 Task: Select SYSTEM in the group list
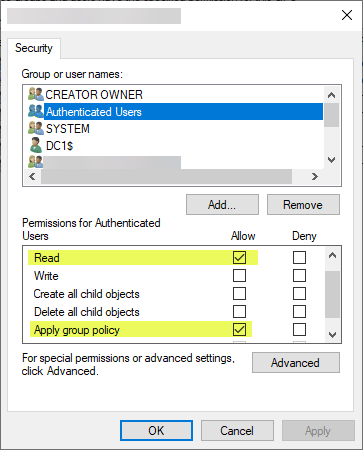coord(68,129)
